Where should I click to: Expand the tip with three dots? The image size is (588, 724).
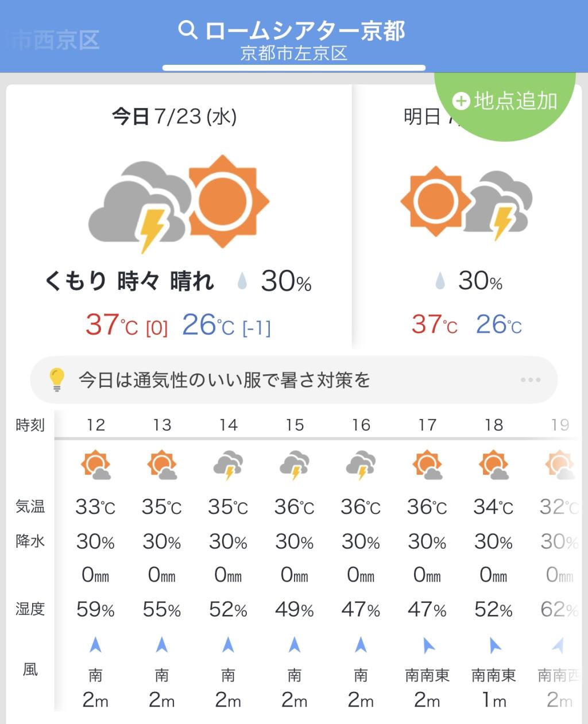(530, 380)
